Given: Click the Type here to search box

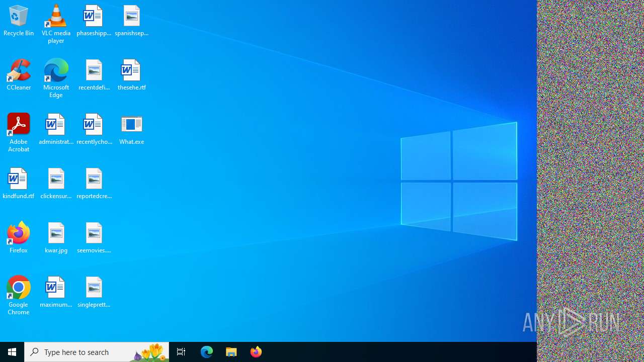Looking at the screenshot, I should point(97,352).
